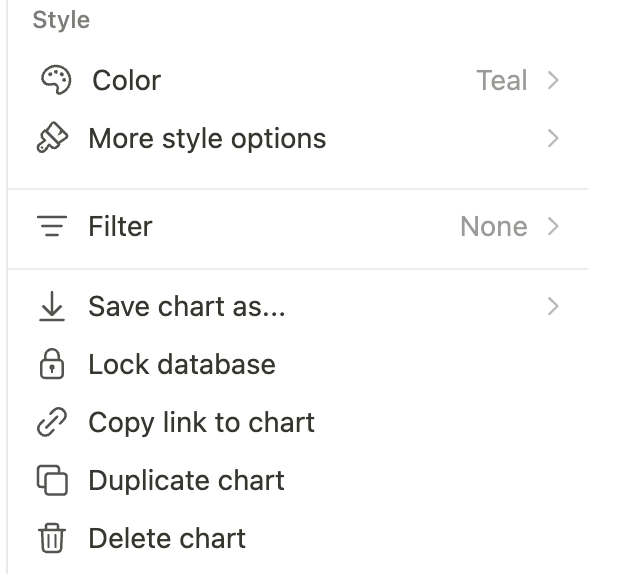
Task: Choose the Filter menu item
Action: pyautogui.click(x=120, y=227)
